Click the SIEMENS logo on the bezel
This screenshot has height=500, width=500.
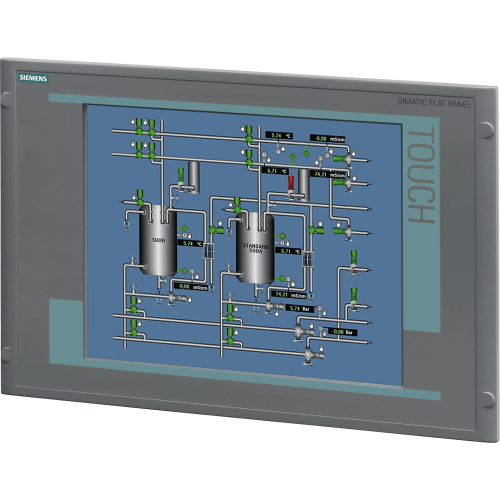tap(33, 78)
